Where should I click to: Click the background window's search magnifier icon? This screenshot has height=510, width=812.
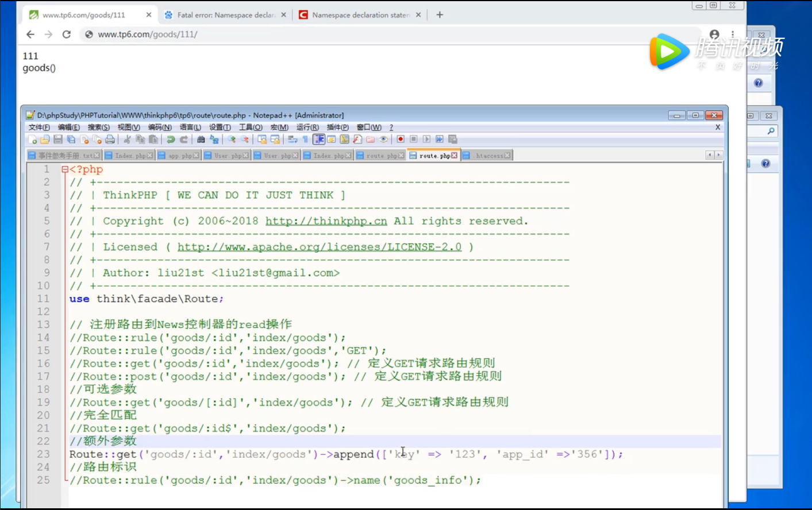[x=771, y=132]
